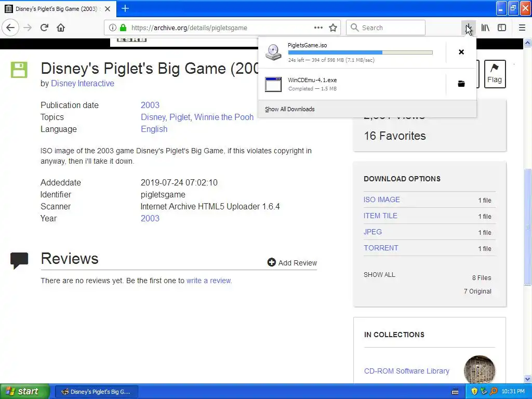Viewport: 532px width, 399px height.
Task: View the secure connection padlock
Action: 123,28
